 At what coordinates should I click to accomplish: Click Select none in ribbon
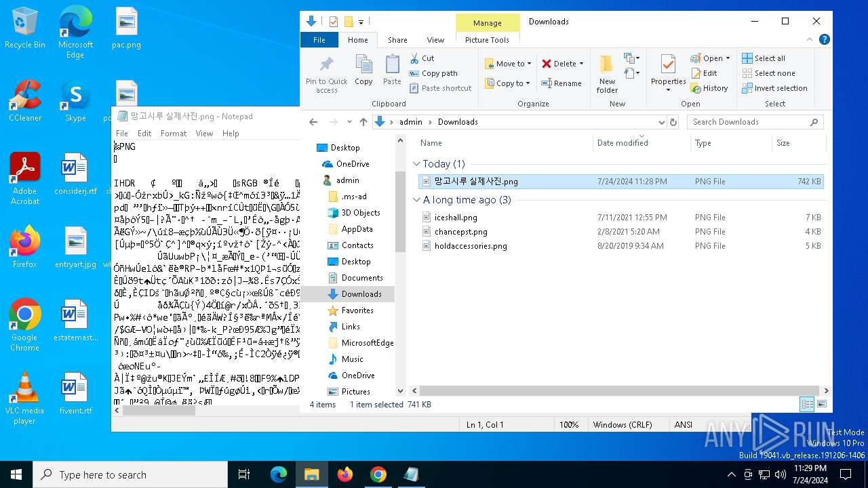pyautogui.click(x=768, y=73)
